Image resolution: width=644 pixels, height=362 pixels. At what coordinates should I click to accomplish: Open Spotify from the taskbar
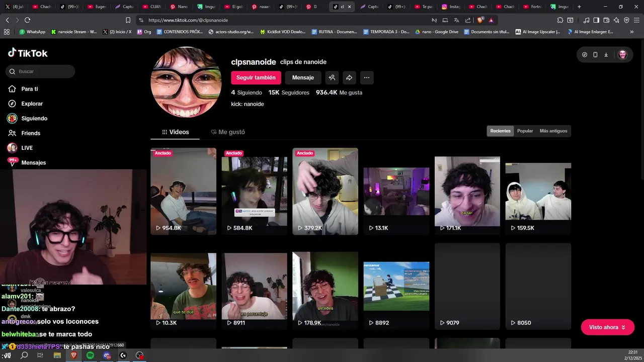(90, 355)
